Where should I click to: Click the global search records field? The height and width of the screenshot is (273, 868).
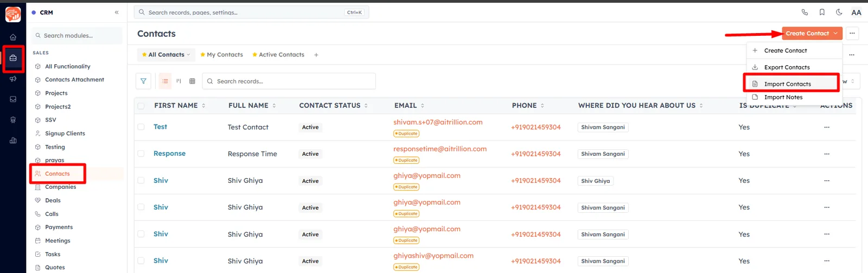tap(252, 12)
